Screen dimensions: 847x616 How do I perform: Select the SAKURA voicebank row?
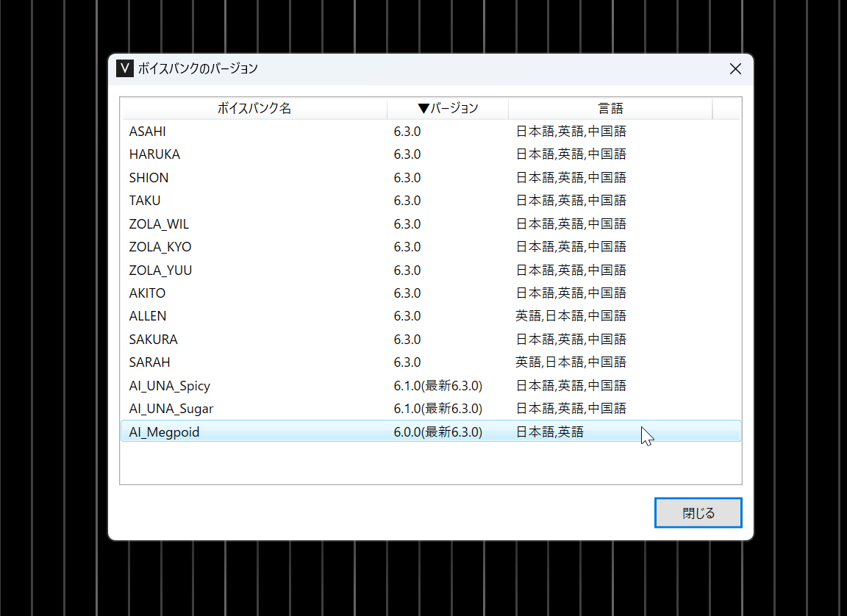(x=431, y=339)
